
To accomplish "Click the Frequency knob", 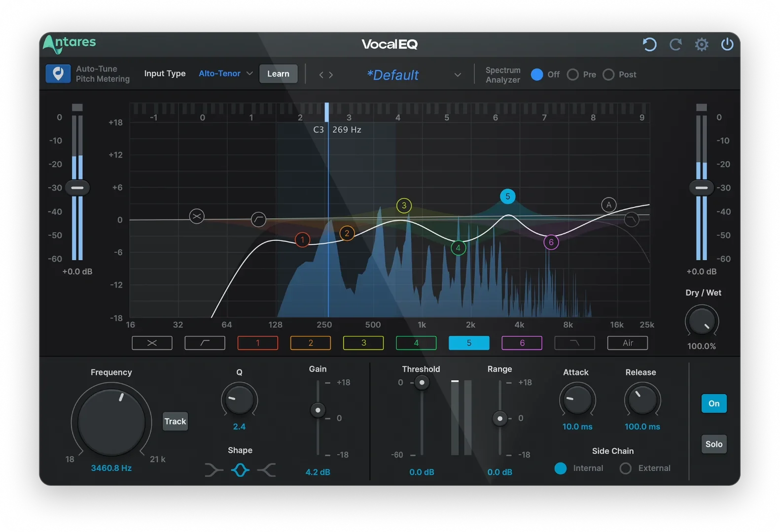I will (x=111, y=422).
